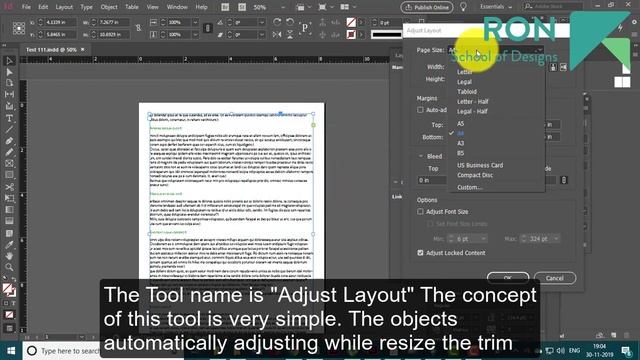Select the Rectangle Frame tool
Screen dimensions: 640x360
[x=9, y=164]
